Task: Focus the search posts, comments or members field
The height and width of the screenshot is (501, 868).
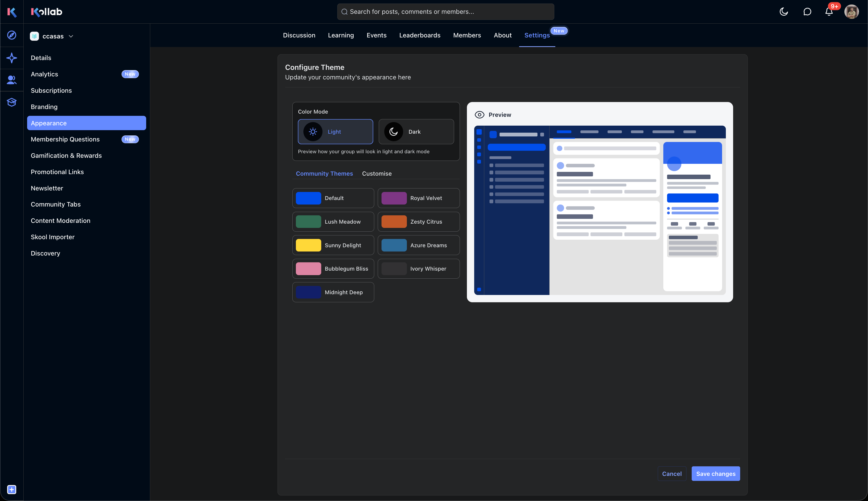Action: tap(445, 12)
